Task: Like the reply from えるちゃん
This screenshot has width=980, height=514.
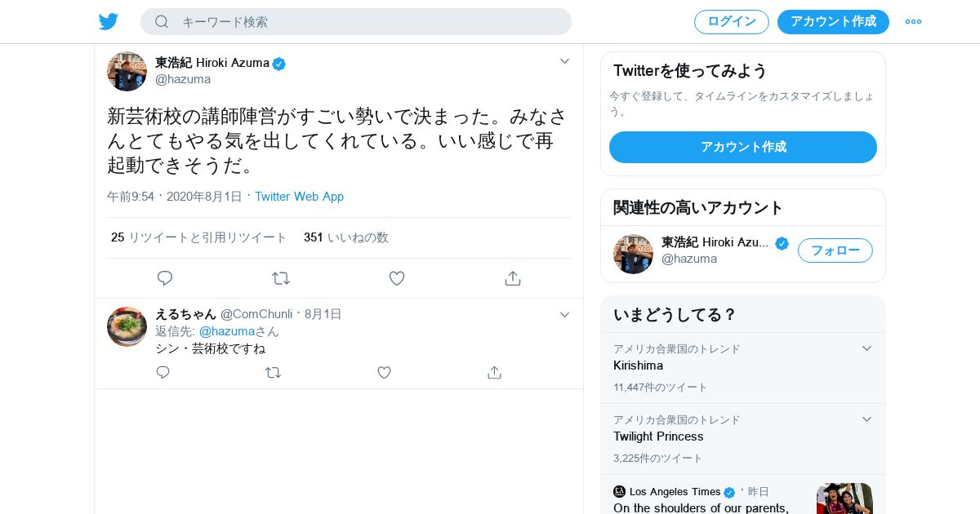Action: [384, 373]
